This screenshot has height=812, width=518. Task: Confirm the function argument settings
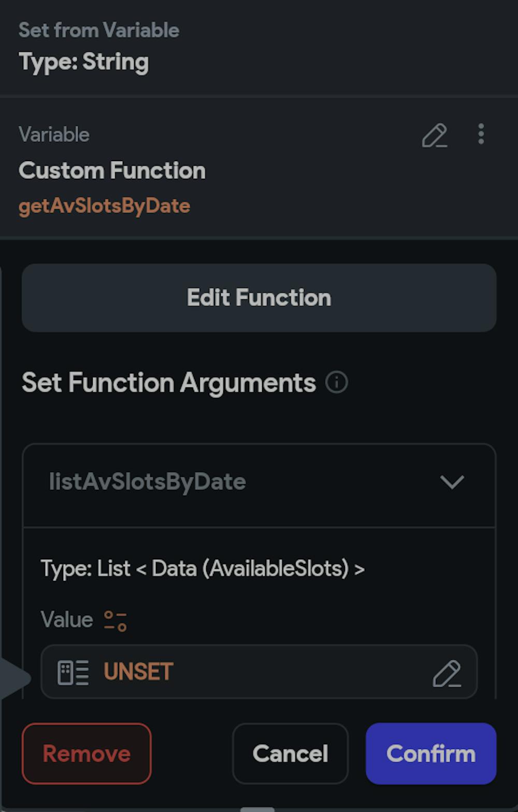pyautogui.click(x=431, y=753)
